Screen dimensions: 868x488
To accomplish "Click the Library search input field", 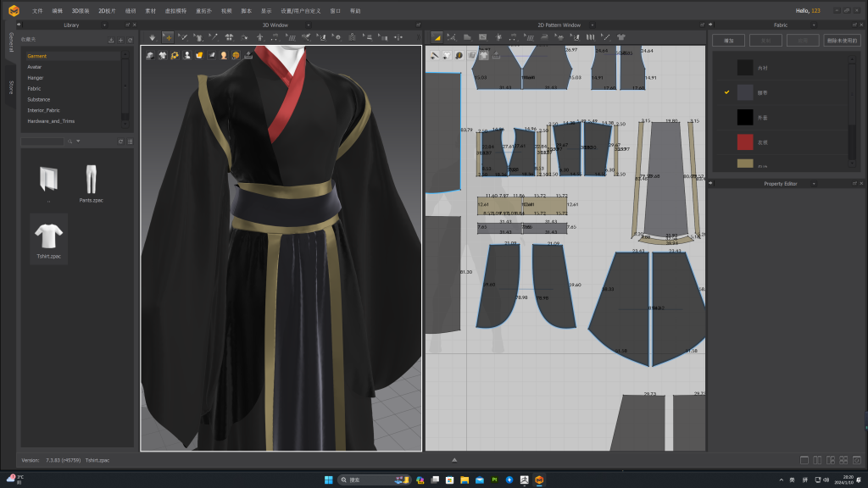I will coord(42,141).
